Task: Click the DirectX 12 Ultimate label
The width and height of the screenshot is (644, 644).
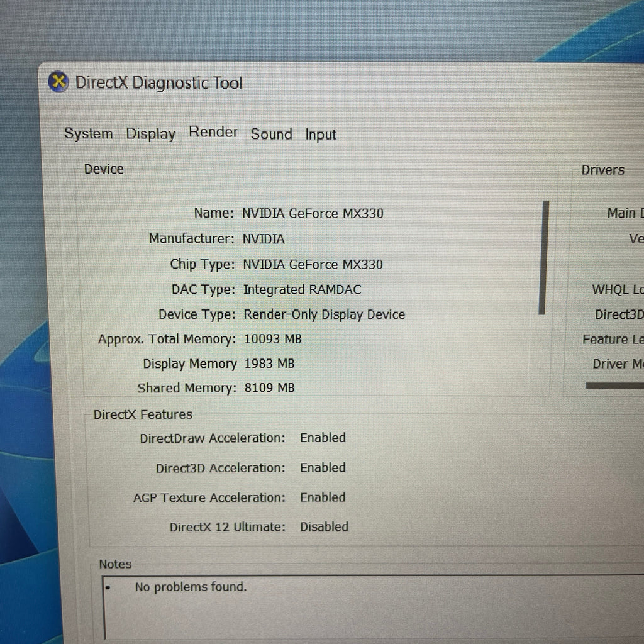Action: click(x=228, y=527)
